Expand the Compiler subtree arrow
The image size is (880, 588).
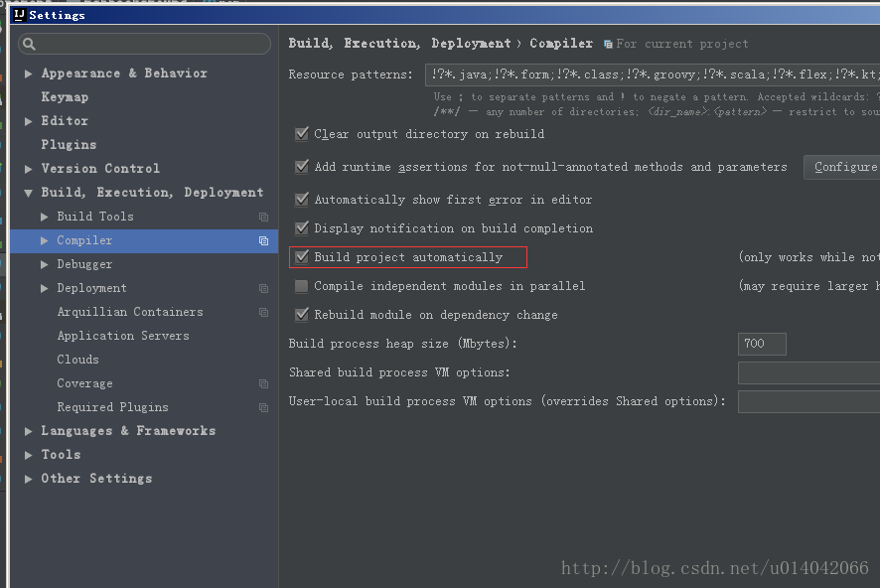click(45, 240)
